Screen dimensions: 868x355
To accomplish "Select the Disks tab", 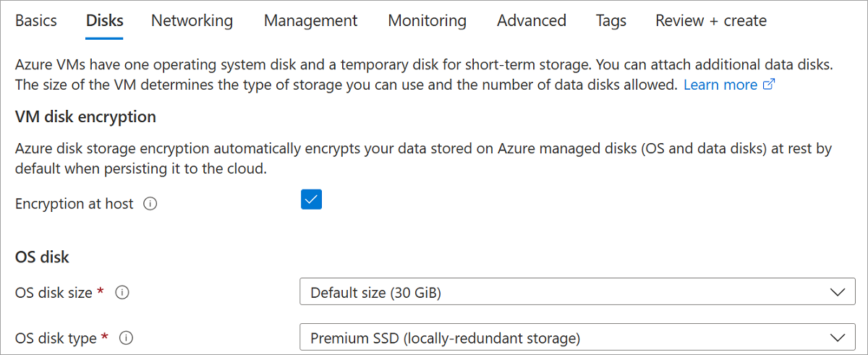I will pos(104,21).
